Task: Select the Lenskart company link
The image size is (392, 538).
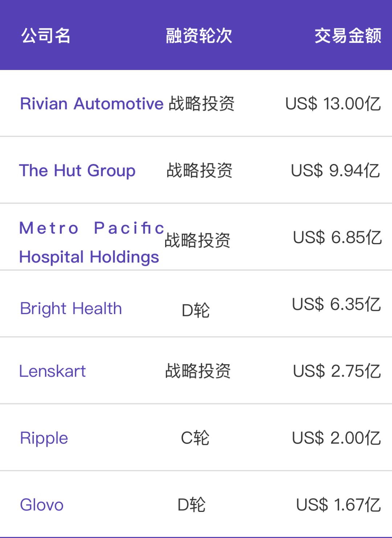Action: click(53, 371)
